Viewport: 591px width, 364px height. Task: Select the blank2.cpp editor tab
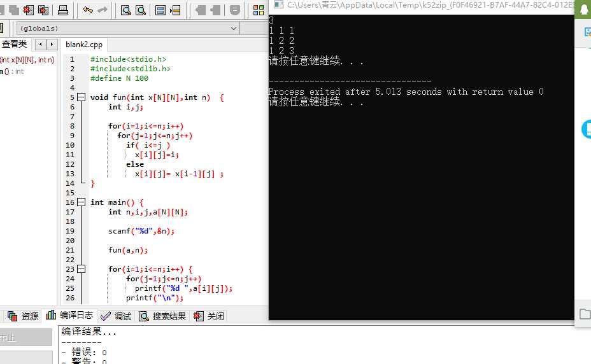(84, 45)
